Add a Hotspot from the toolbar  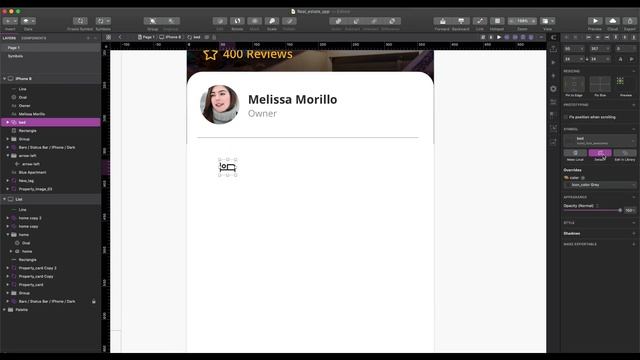497,21
